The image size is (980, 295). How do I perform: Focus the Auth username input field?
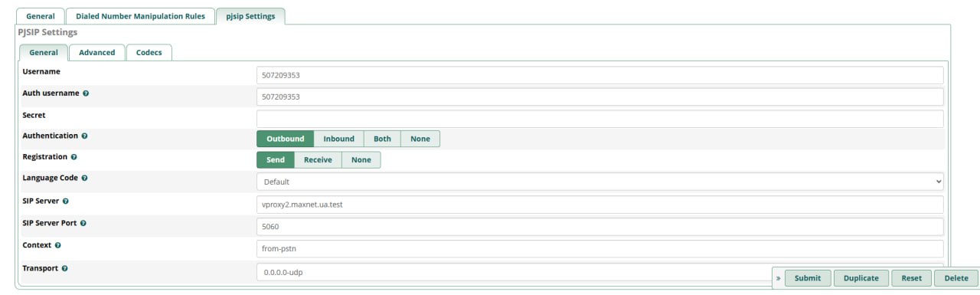point(600,97)
